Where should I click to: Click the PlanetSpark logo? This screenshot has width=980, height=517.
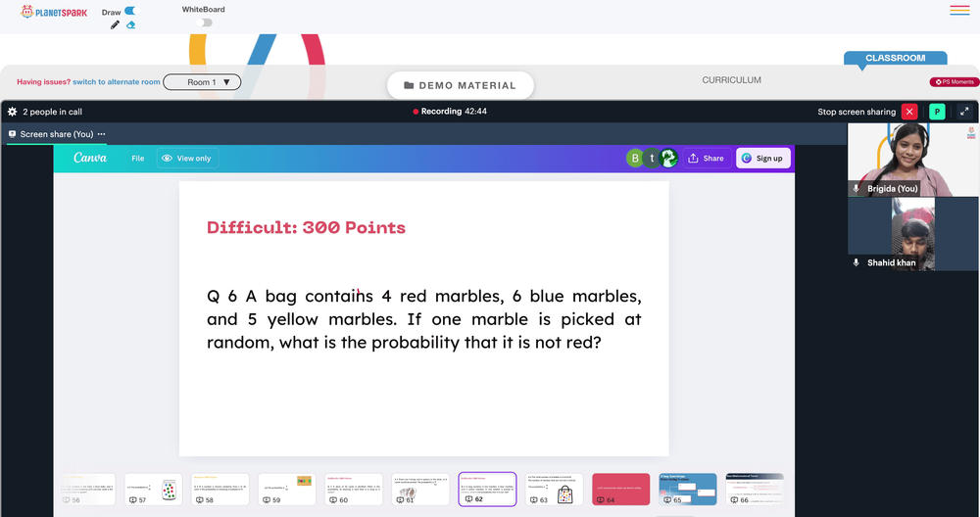54,12
